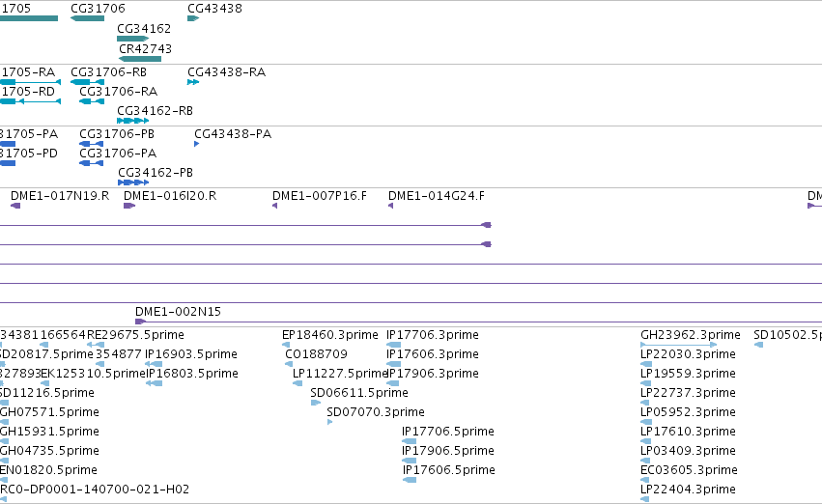The height and width of the screenshot is (504, 822).
Task: Click the IP17706.3prime EST glyph
Action: pyautogui.click(x=394, y=345)
